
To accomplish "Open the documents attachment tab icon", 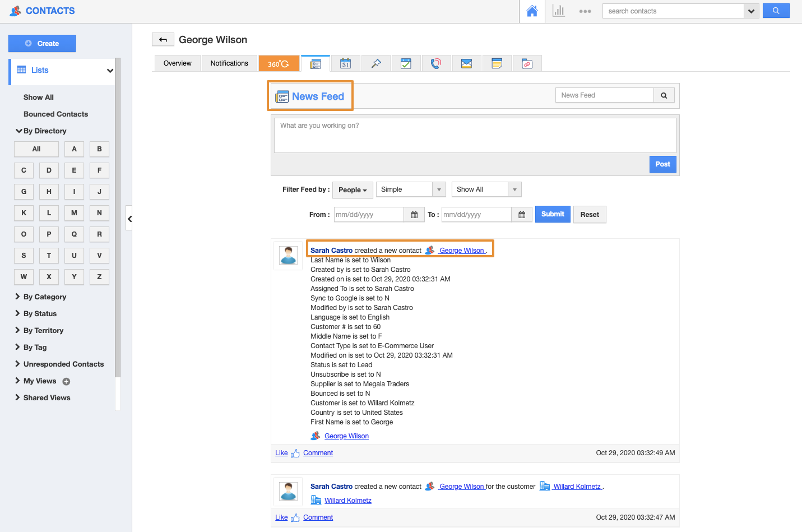I will (x=527, y=64).
